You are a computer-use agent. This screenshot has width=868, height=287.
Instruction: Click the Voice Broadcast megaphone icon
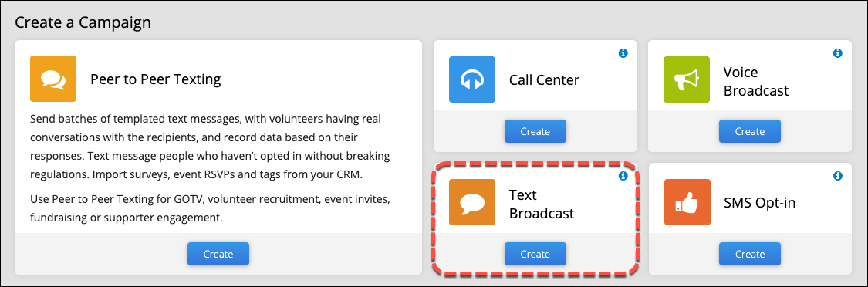coord(687,79)
